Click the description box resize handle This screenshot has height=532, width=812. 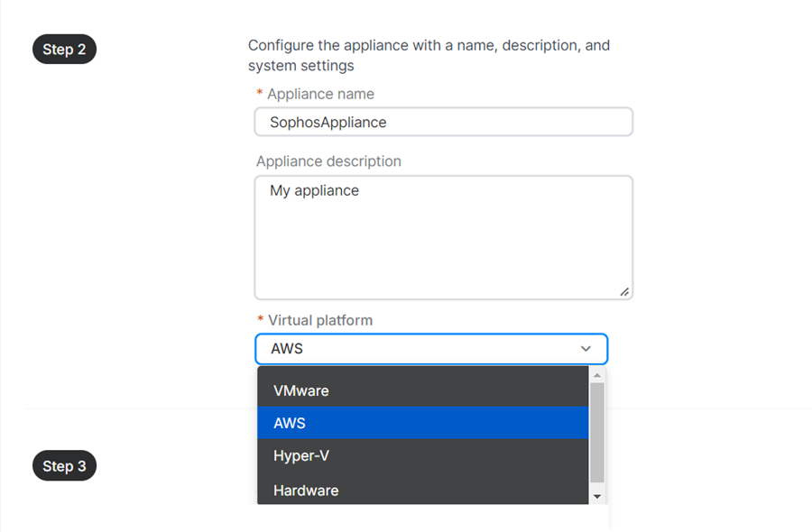point(624,291)
